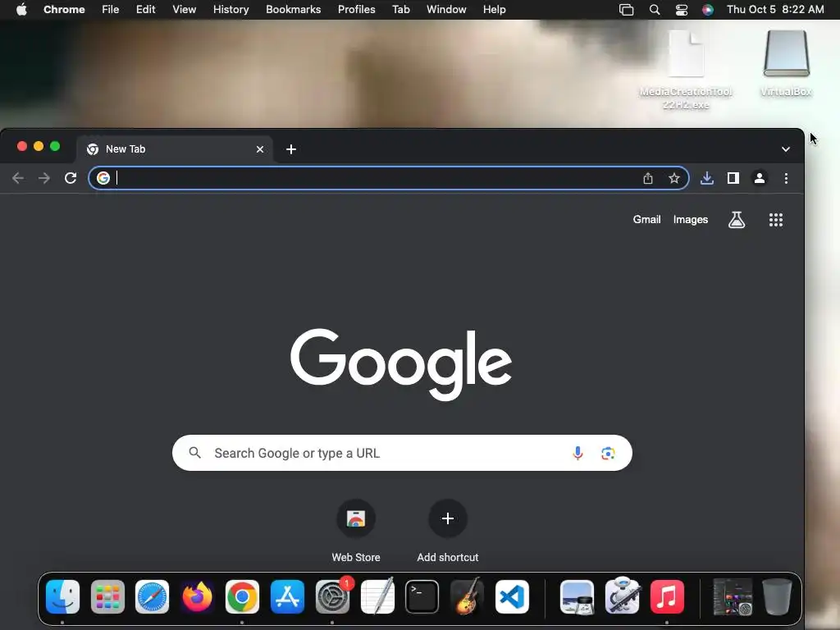Close the New Tab tab
The width and height of the screenshot is (840, 630).
260,149
